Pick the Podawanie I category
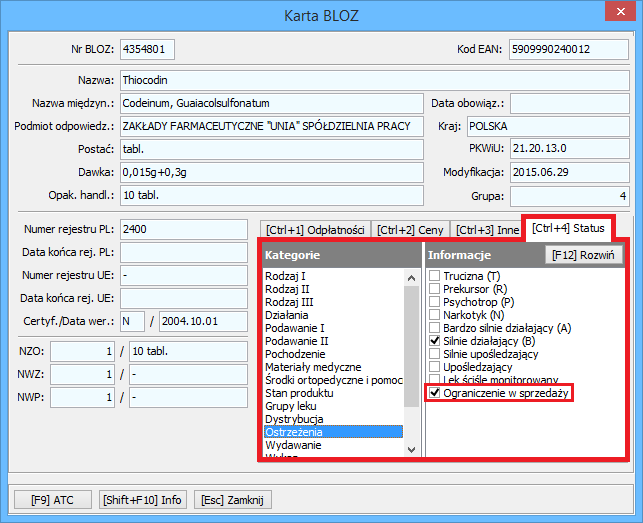 tap(333, 328)
